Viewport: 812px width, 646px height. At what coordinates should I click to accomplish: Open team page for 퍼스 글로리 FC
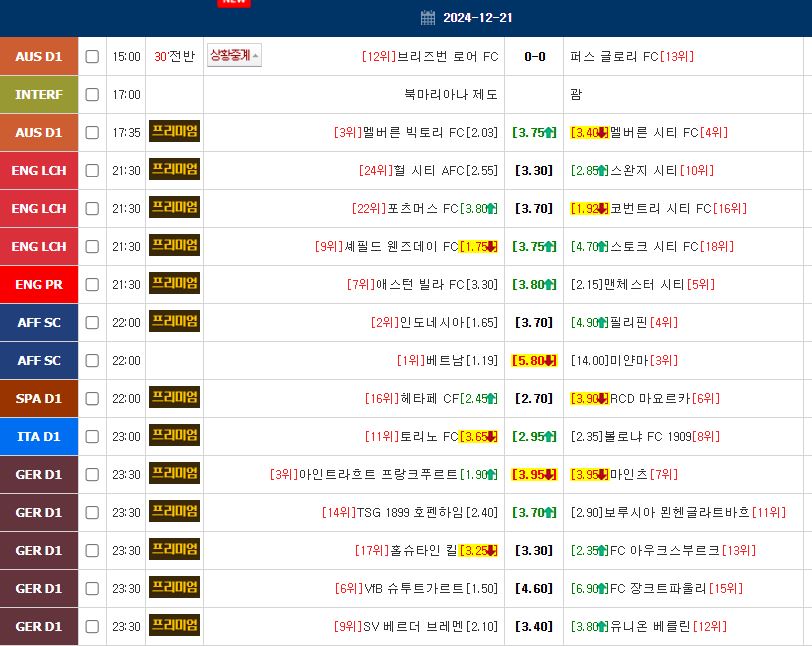click(614, 56)
